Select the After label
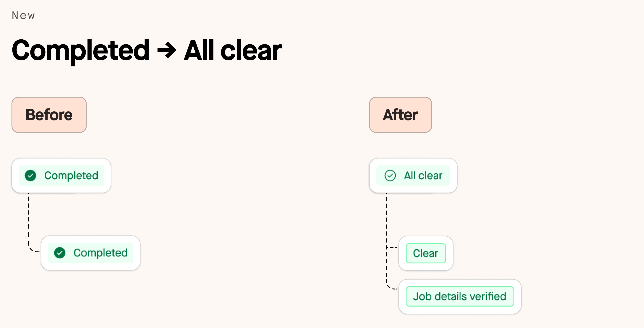 tap(400, 115)
